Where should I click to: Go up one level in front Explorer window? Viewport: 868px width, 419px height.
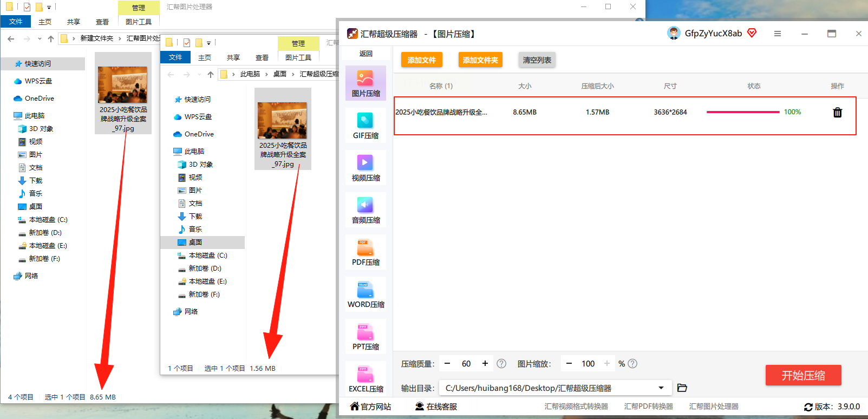click(211, 74)
